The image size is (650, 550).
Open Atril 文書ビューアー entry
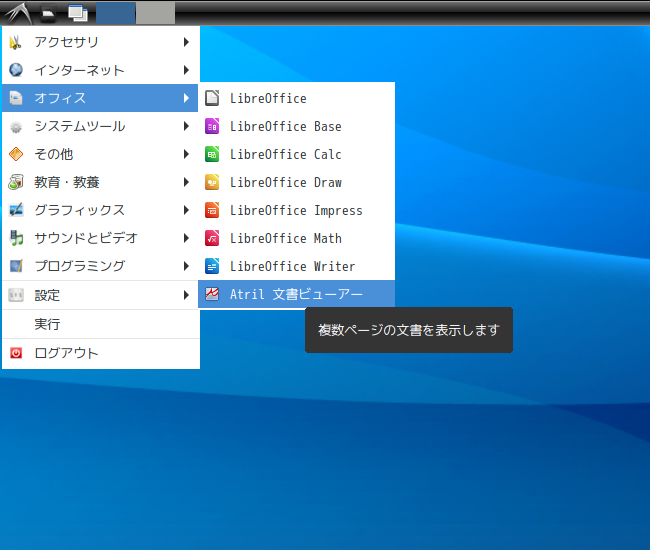[x=296, y=294]
